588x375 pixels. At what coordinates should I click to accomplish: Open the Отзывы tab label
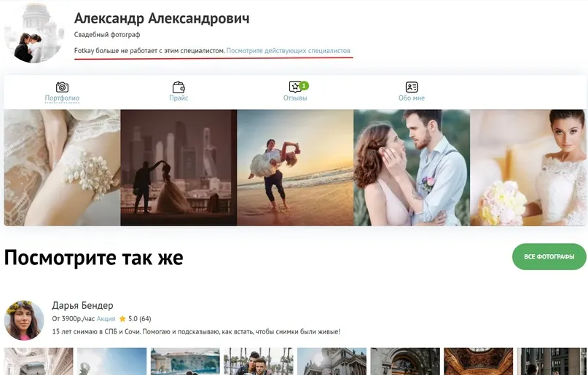tap(295, 98)
